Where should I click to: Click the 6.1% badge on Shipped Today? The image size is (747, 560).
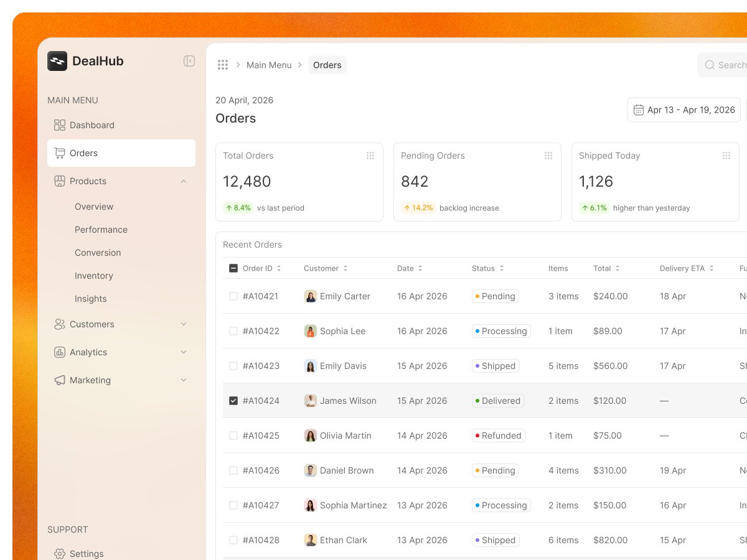594,208
